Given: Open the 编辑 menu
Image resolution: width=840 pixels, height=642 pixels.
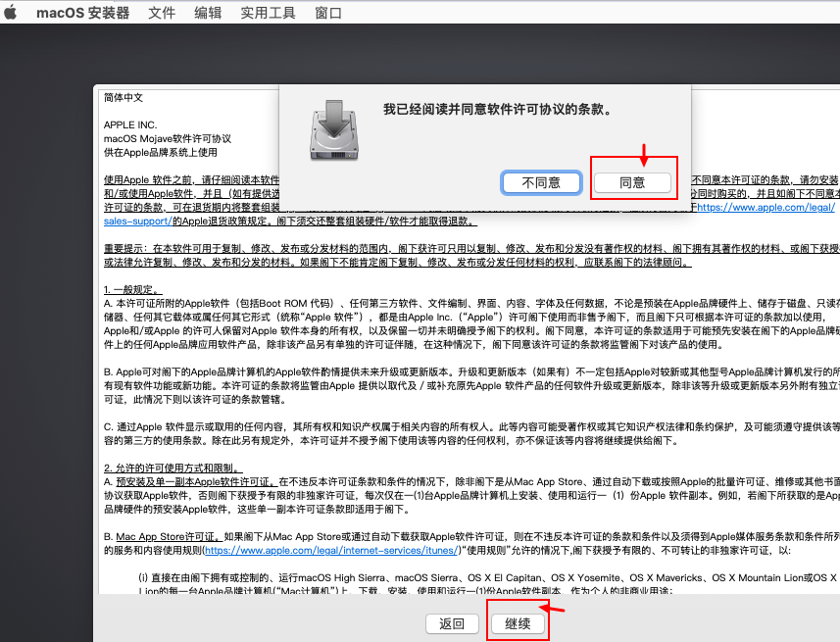Looking at the screenshot, I should point(208,13).
